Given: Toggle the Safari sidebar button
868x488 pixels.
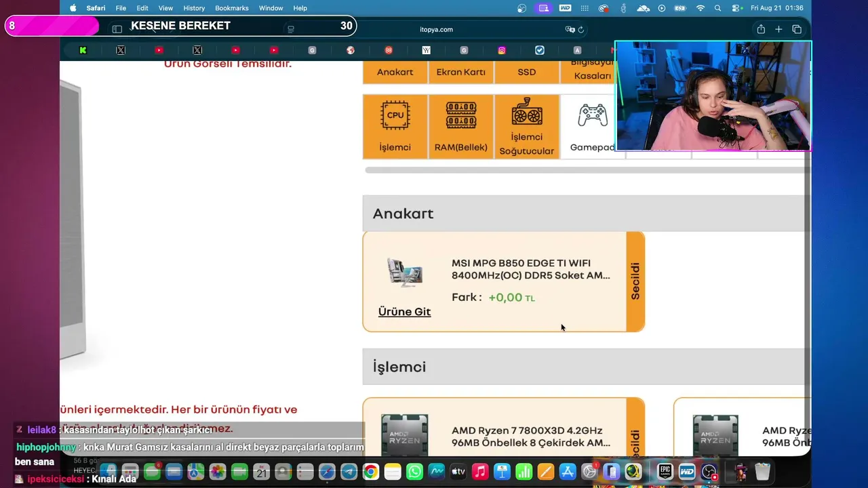Looking at the screenshot, I should pos(117,29).
